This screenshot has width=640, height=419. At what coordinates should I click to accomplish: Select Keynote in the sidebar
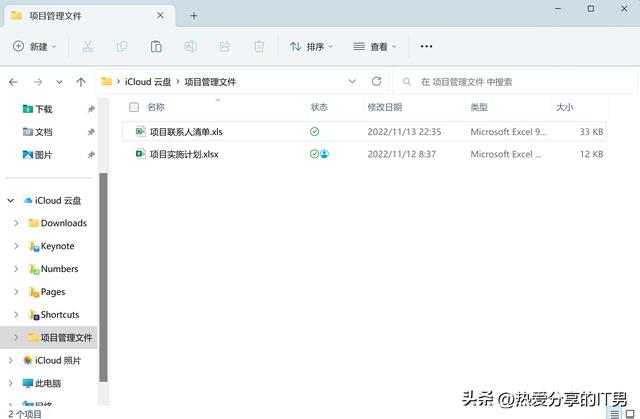51,246
